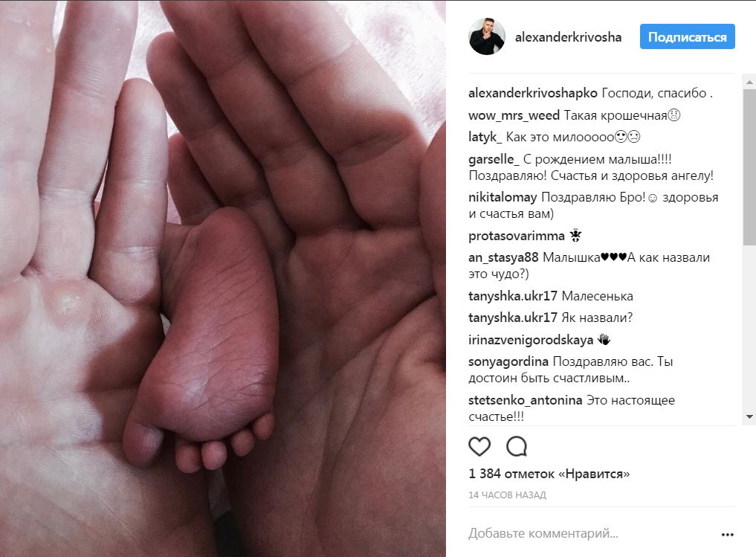Click the Подписаться follow button
Screen dimensions: 756x557
(x=687, y=36)
